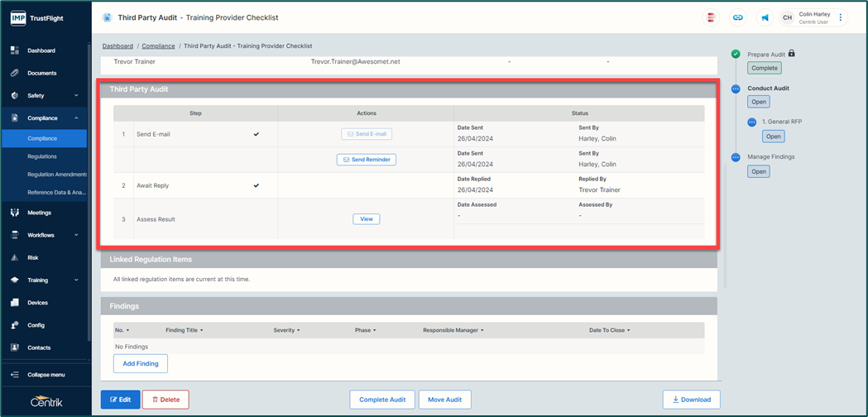Click the green Prepare Audit checkmark circle
Screen dimensions: 868x417
pyautogui.click(x=736, y=55)
